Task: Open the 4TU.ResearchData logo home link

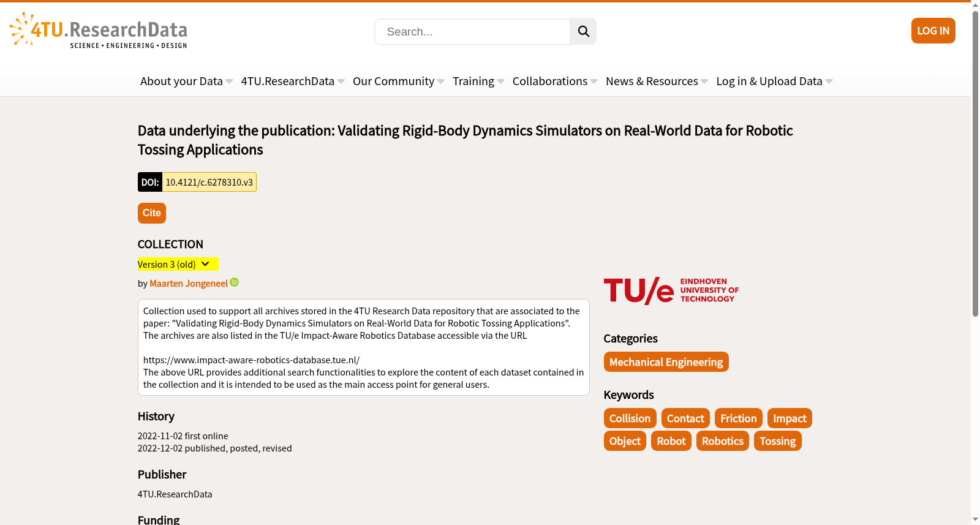Action: click(x=99, y=31)
